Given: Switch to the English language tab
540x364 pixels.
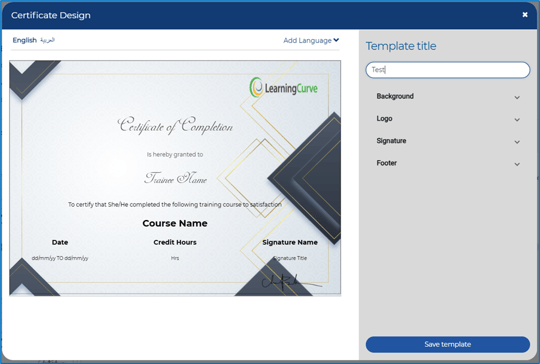Looking at the screenshot, I should coord(24,40).
